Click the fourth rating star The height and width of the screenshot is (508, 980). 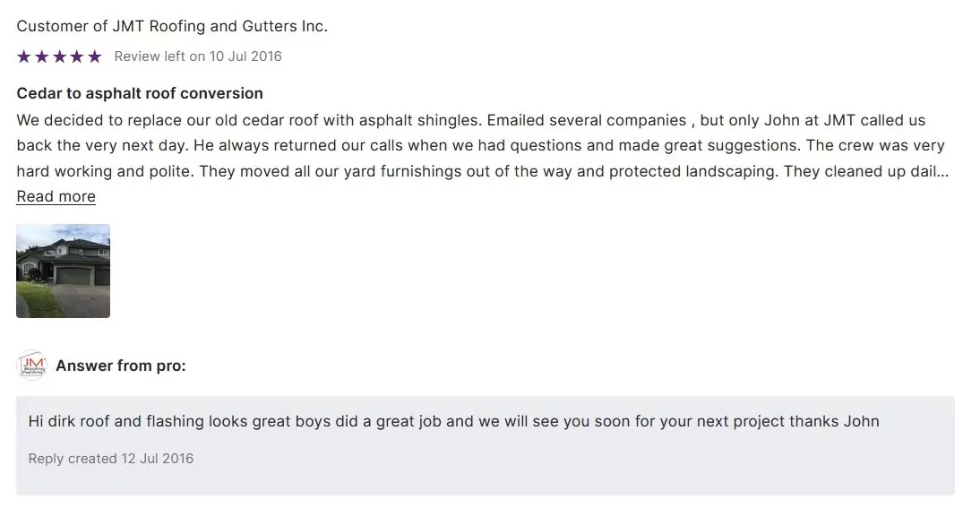pyautogui.click(x=77, y=56)
